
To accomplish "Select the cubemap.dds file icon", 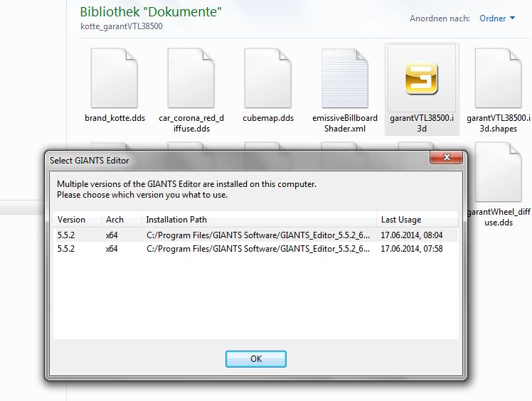I will click(267, 78).
